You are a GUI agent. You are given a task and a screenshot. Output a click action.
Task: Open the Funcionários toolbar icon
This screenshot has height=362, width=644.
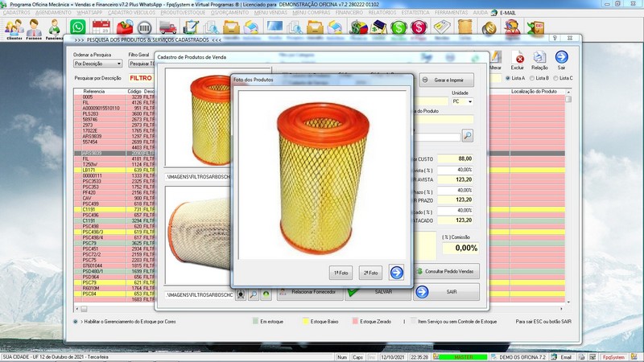54,29
